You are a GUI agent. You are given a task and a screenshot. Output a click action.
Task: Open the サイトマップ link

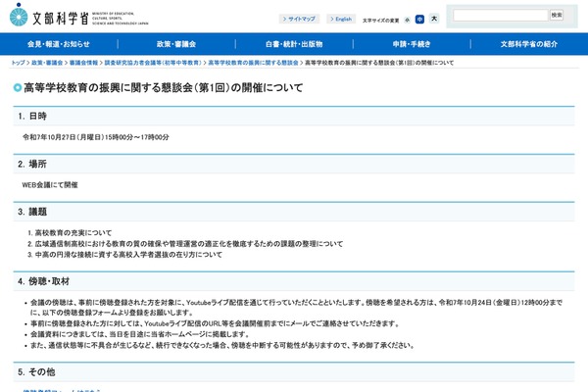[300, 19]
